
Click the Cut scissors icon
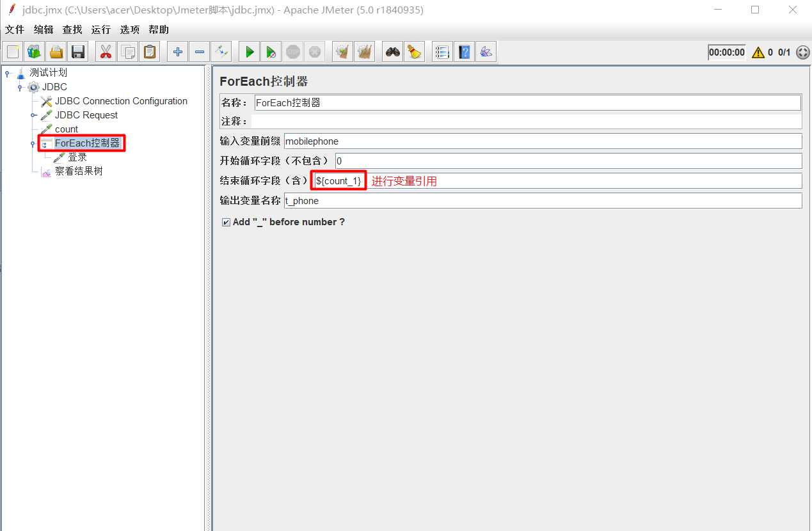[x=106, y=52]
